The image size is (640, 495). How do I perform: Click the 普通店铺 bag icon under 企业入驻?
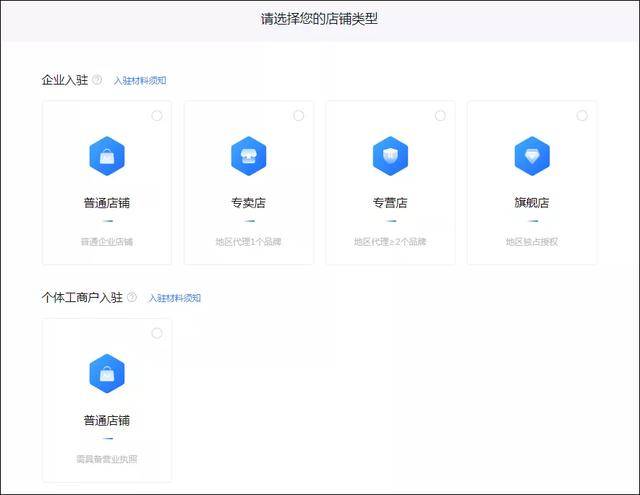pyautogui.click(x=106, y=156)
